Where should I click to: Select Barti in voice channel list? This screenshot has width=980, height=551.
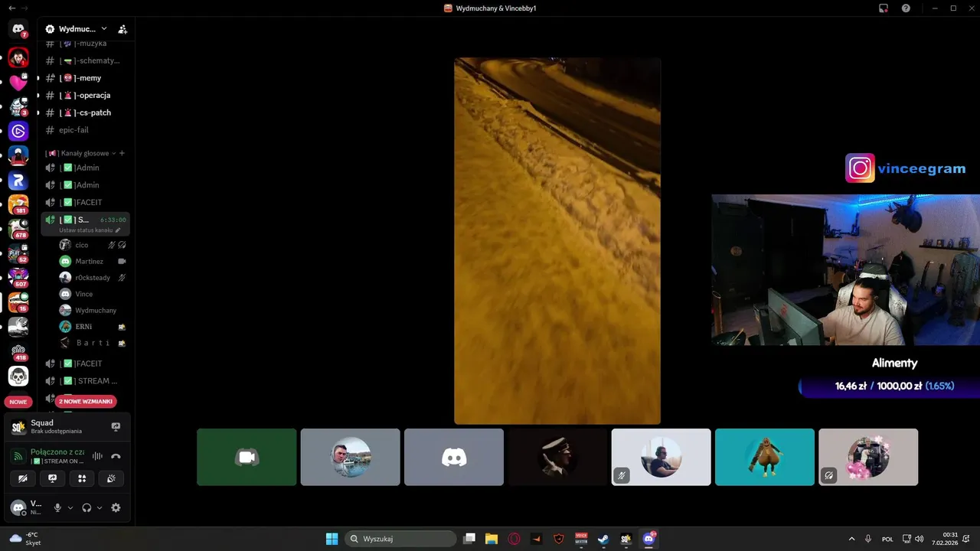pos(92,343)
